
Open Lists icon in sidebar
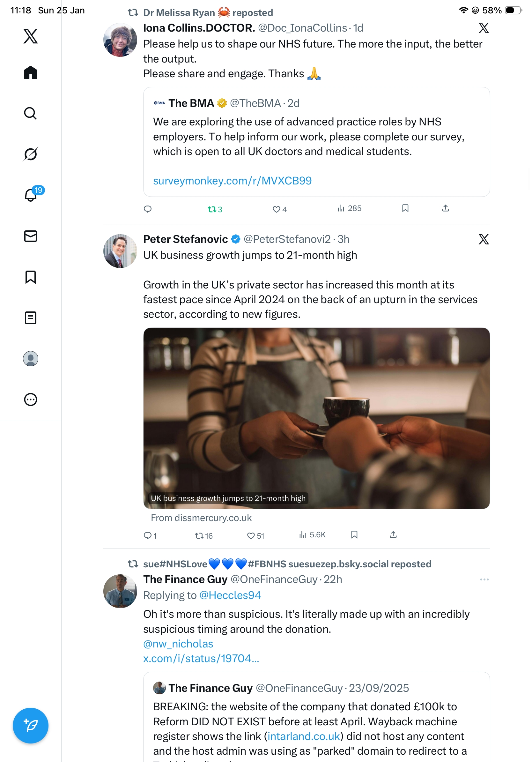point(31,318)
